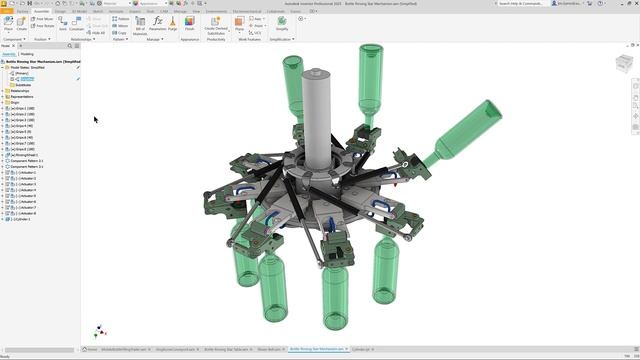This screenshot has width=640, height=360.
Task: Switch to Cylinder.ipt document tab
Action: (x=360, y=349)
